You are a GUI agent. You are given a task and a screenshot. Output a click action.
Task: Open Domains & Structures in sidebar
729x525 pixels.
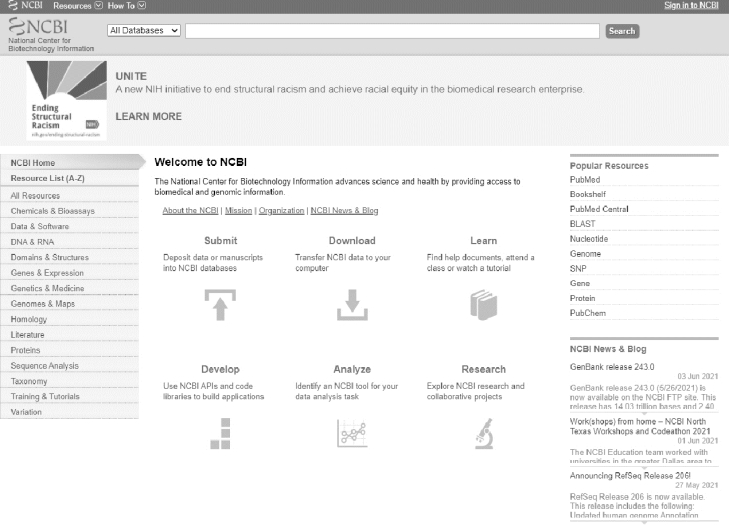[x=70, y=257]
